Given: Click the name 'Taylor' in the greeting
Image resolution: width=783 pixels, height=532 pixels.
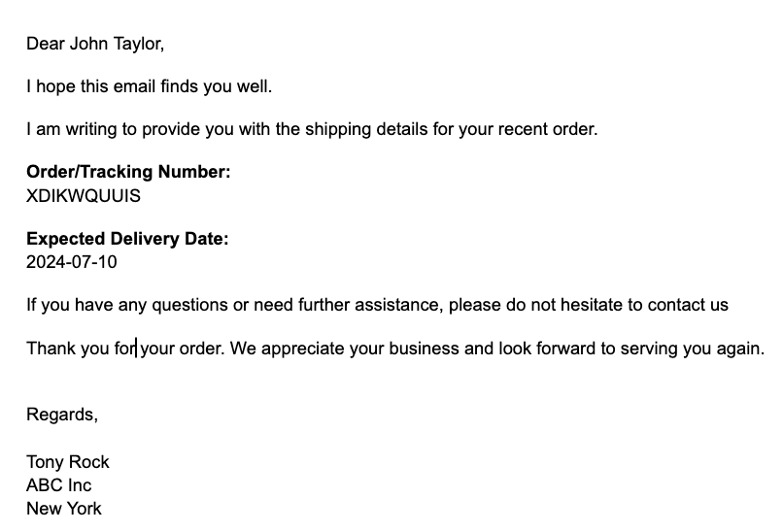Looking at the screenshot, I should point(138,45).
